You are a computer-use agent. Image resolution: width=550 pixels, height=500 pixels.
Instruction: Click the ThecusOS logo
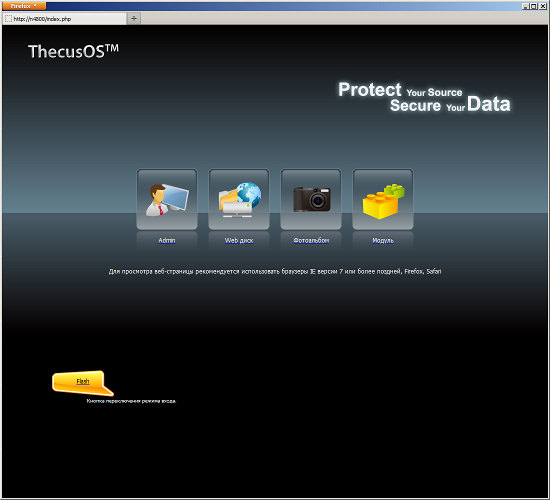click(73, 52)
